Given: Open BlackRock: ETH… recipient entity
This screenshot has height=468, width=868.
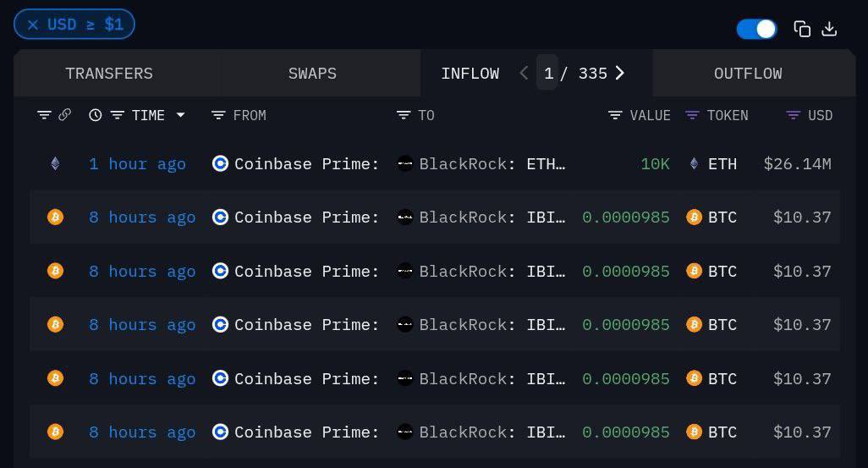Looking at the screenshot, I should click(492, 164).
